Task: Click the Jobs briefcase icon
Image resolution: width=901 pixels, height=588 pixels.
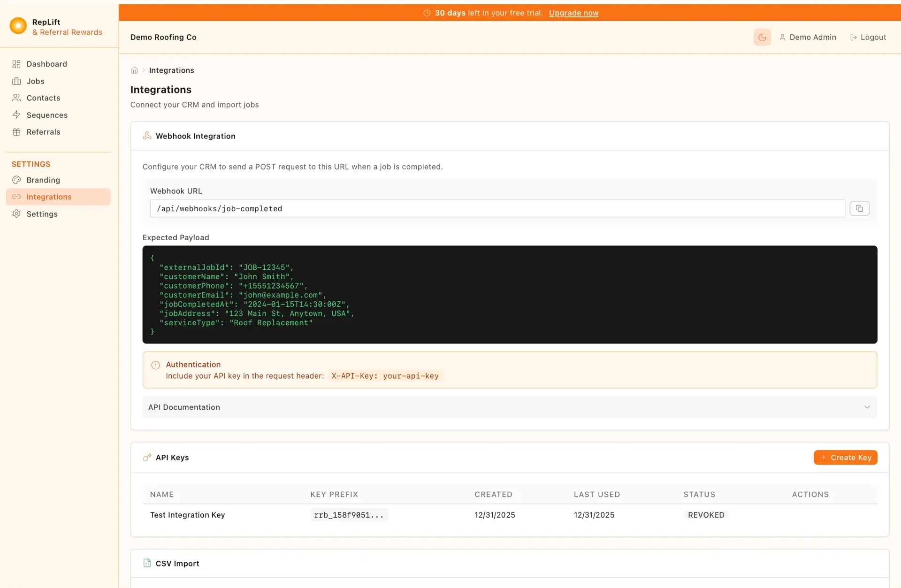Action: (16, 81)
